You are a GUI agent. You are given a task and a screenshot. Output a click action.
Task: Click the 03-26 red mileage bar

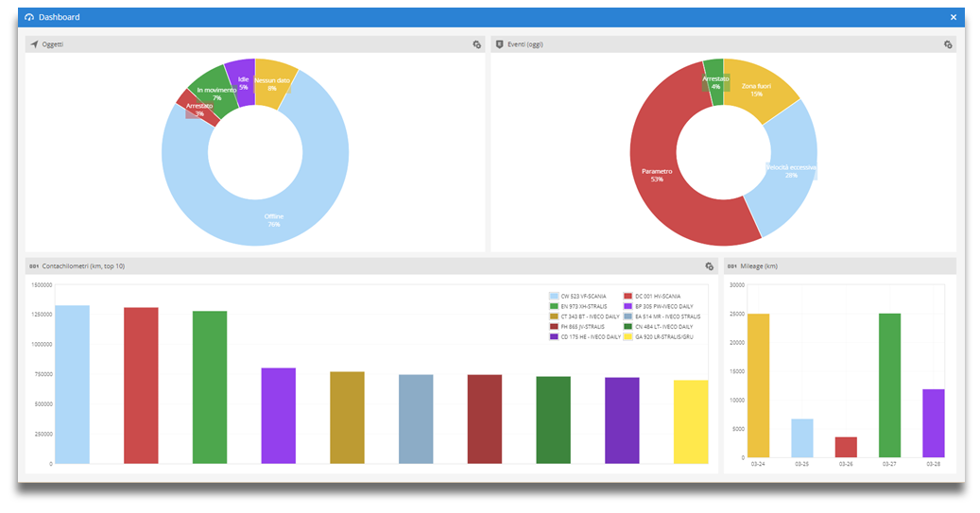(x=846, y=448)
